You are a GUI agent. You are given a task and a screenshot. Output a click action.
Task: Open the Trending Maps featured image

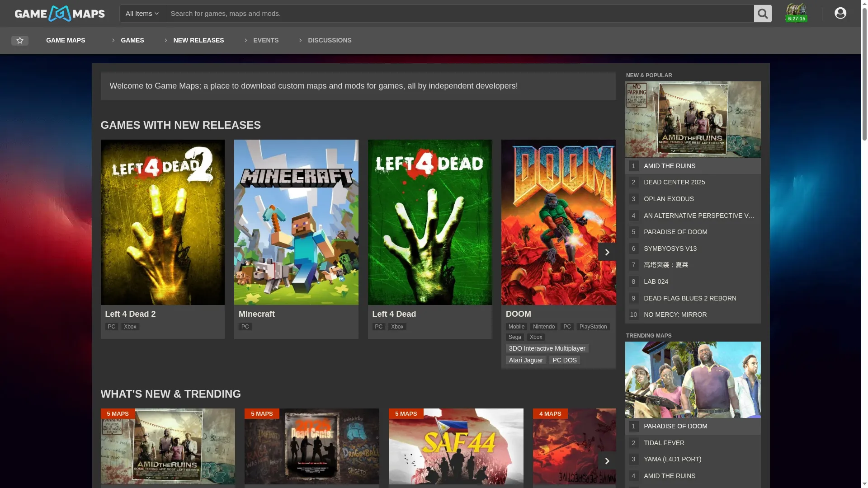click(x=693, y=380)
